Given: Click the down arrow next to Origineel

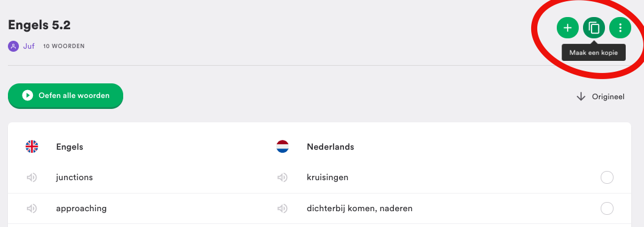Looking at the screenshot, I should (581, 97).
